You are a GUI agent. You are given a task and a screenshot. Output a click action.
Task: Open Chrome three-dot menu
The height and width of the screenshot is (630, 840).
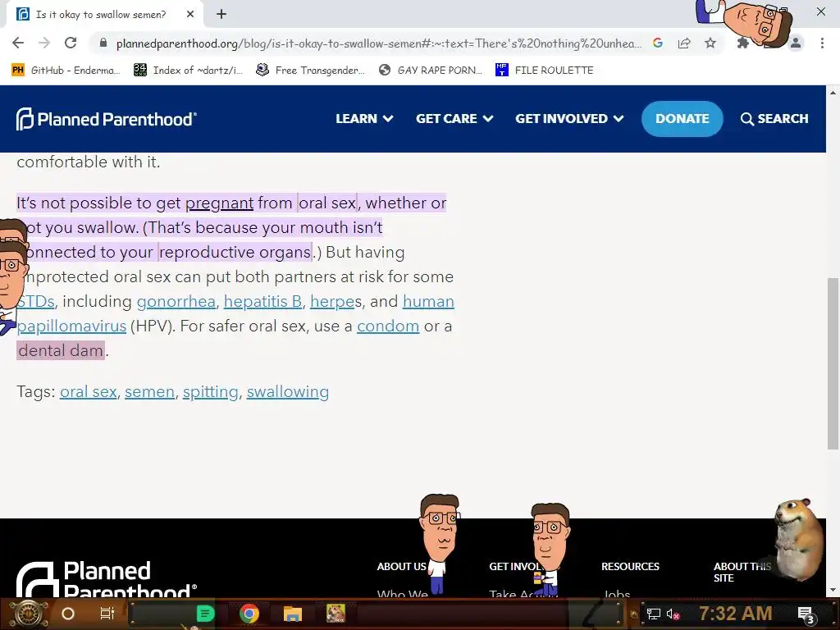(822, 43)
